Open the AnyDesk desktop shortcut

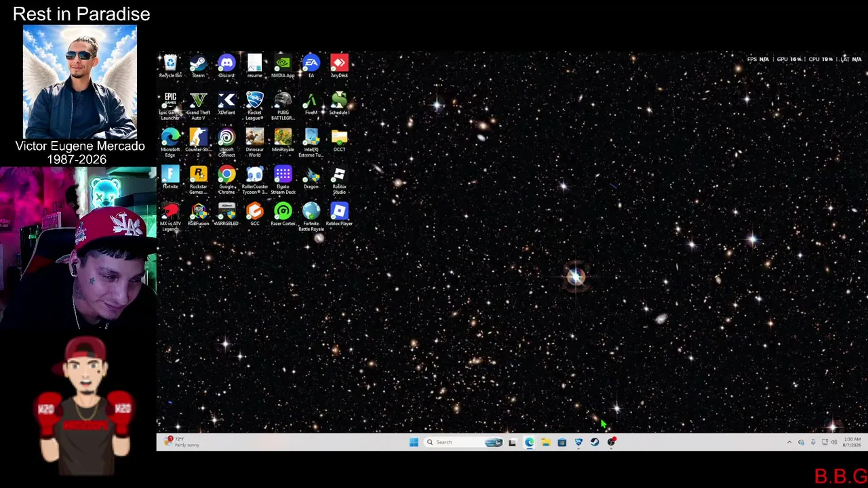tap(339, 66)
